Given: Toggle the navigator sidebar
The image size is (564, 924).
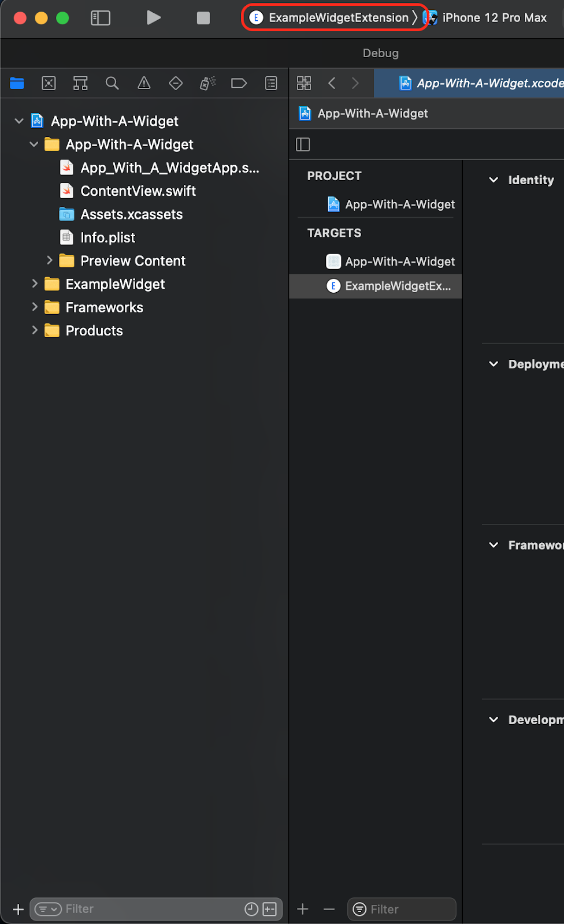Looking at the screenshot, I should [x=101, y=18].
